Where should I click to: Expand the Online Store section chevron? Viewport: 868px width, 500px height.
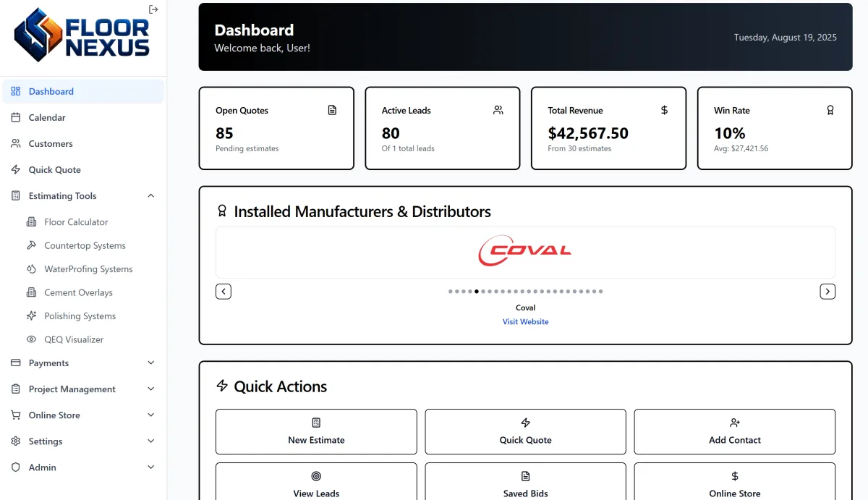click(x=151, y=415)
